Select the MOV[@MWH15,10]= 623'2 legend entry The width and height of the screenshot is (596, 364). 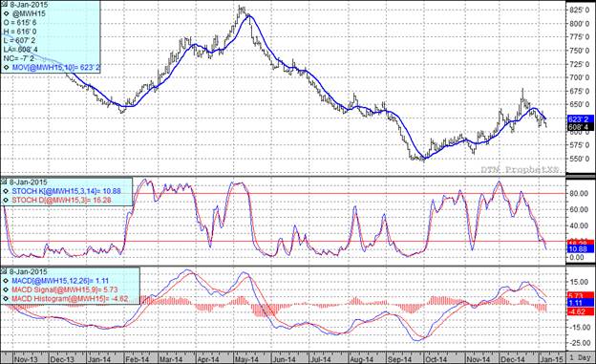[55, 68]
